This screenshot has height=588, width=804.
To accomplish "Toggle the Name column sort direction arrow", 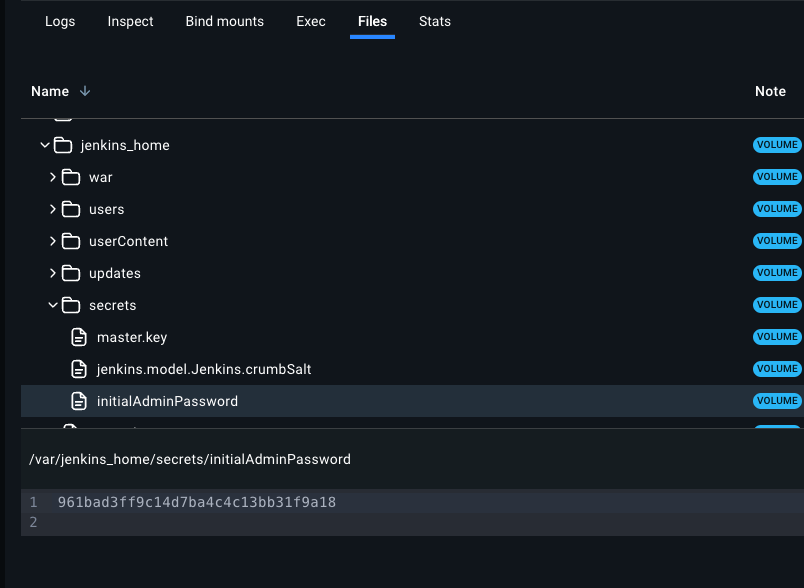I will pos(85,91).
